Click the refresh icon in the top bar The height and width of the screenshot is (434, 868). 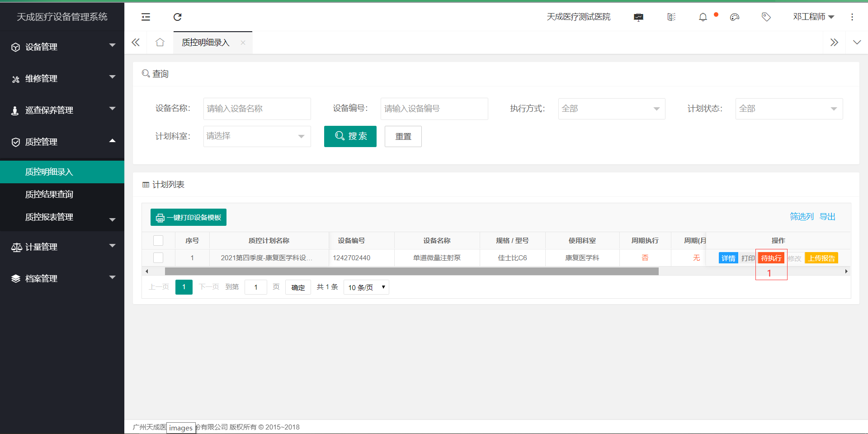(177, 17)
